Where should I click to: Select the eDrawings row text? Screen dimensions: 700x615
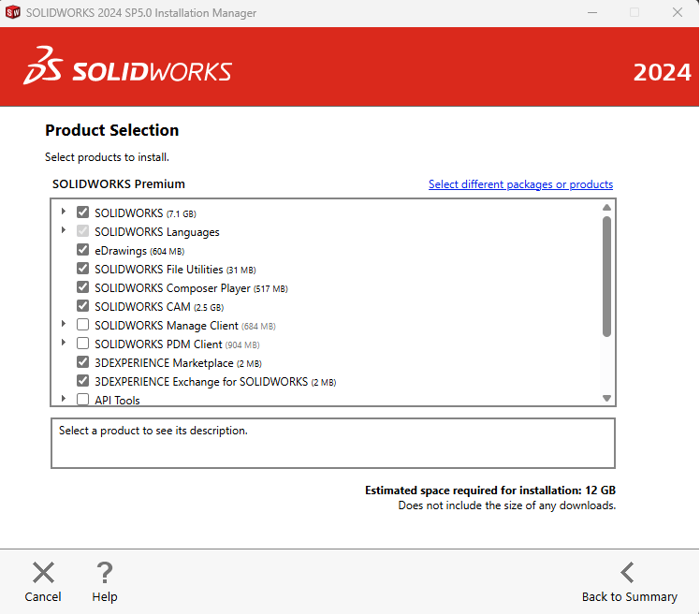tap(139, 251)
